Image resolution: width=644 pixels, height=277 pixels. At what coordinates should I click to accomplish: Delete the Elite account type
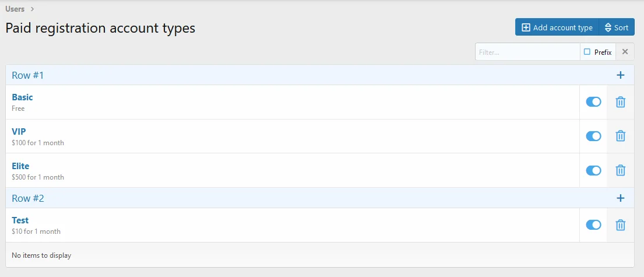[621, 170]
